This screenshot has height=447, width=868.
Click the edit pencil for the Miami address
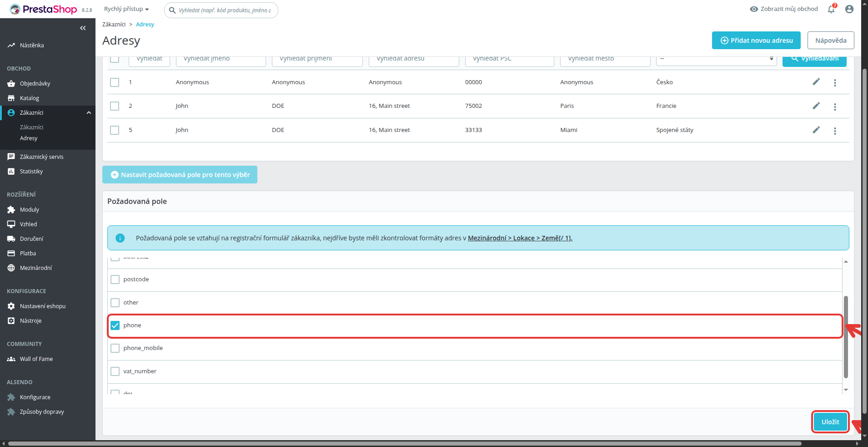tap(816, 130)
